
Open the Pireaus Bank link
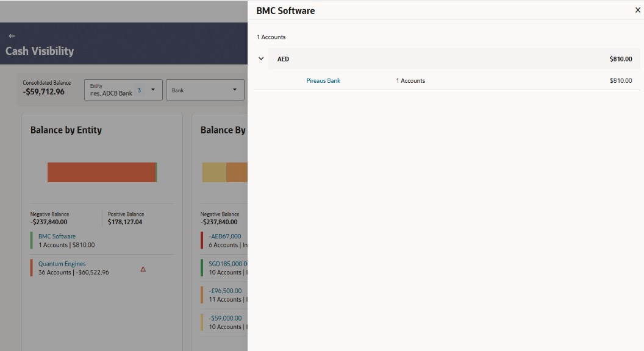(323, 81)
